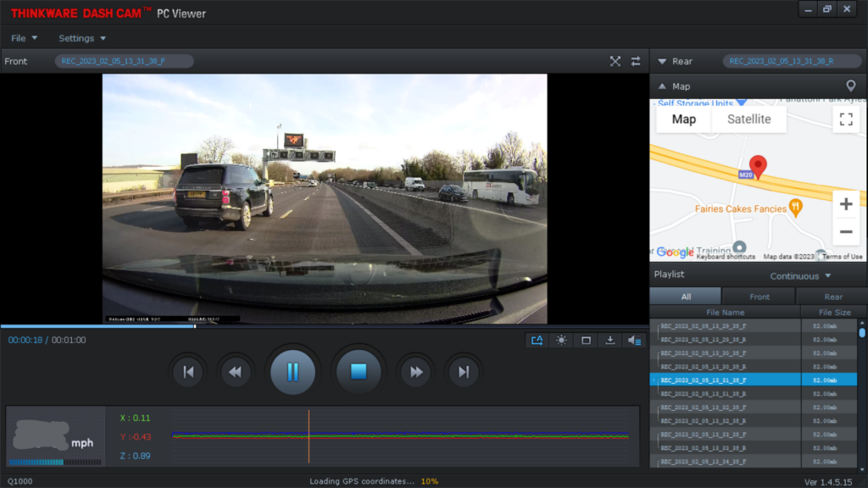Toggle fullscreen on the front video
The width and height of the screenshot is (868, 488).
pos(615,61)
